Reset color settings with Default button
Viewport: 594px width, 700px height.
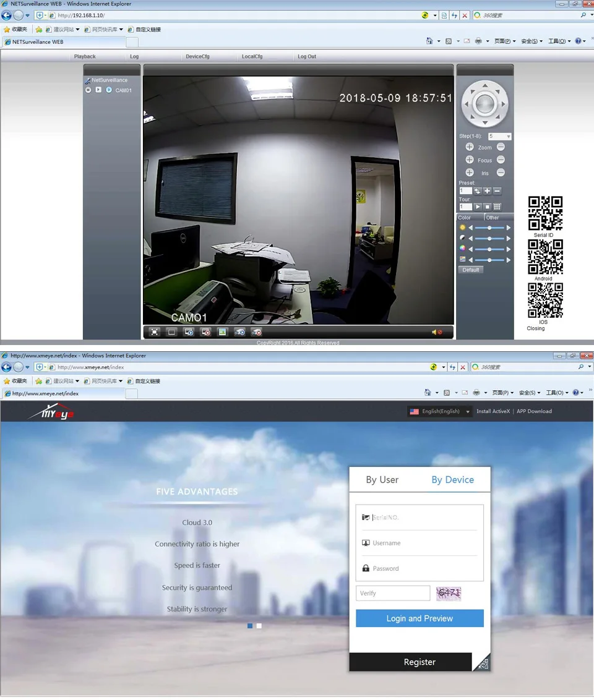click(471, 270)
